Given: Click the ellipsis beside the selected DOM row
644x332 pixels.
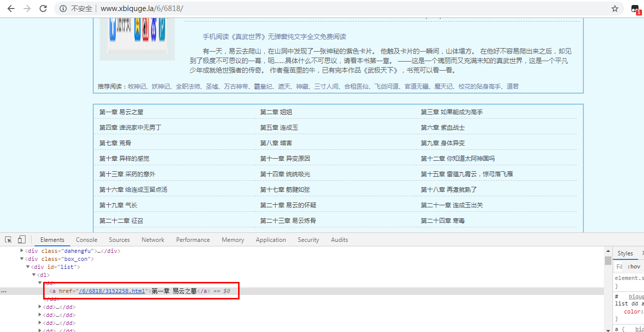Looking at the screenshot, I should [x=4, y=291].
